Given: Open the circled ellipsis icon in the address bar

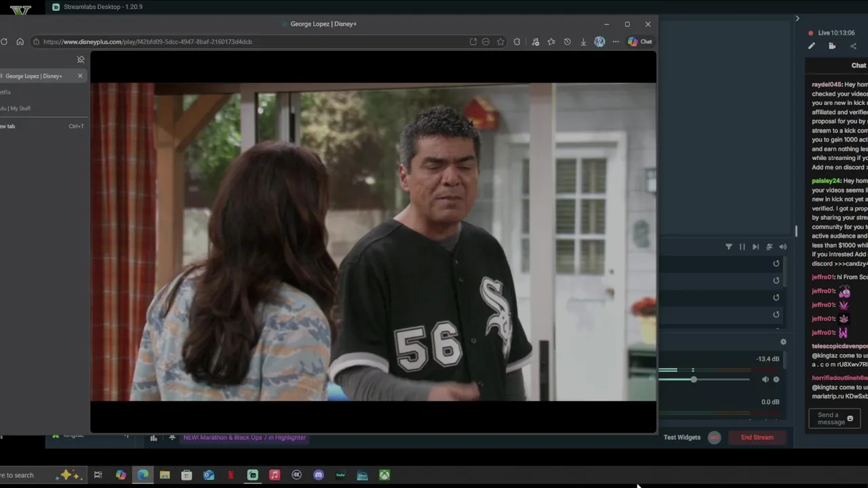Looking at the screenshot, I should (486, 41).
